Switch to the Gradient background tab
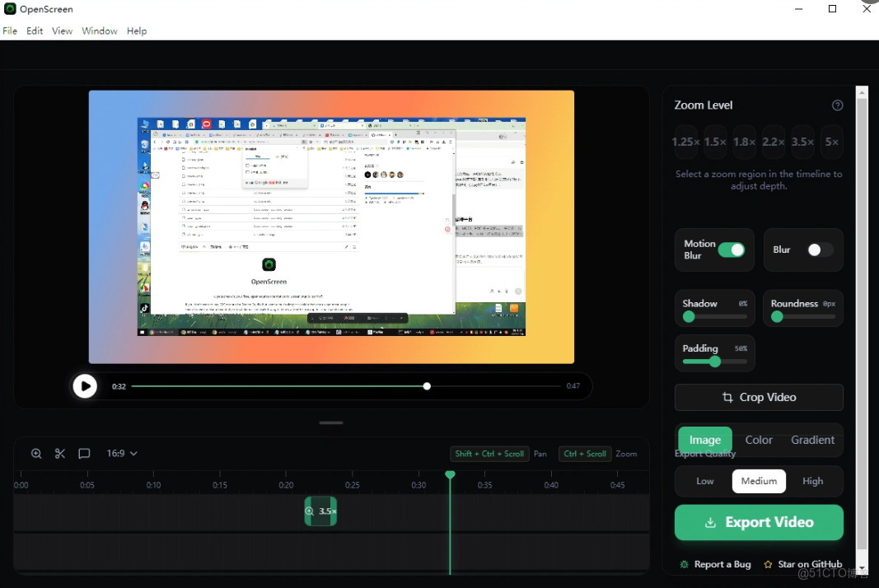 point(812,440)
